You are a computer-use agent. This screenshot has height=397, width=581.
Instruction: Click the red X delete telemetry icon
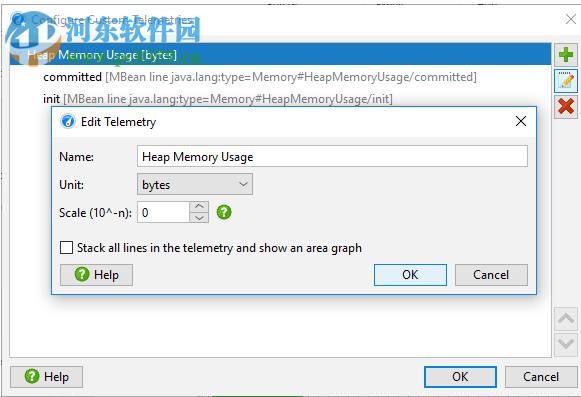[566, 107]
